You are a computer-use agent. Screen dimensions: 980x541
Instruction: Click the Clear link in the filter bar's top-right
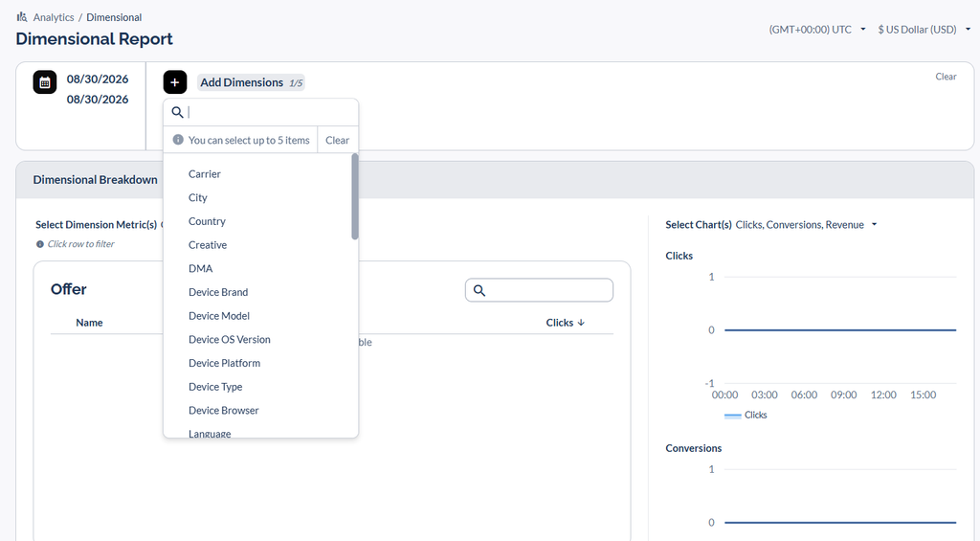click(946, 77)
